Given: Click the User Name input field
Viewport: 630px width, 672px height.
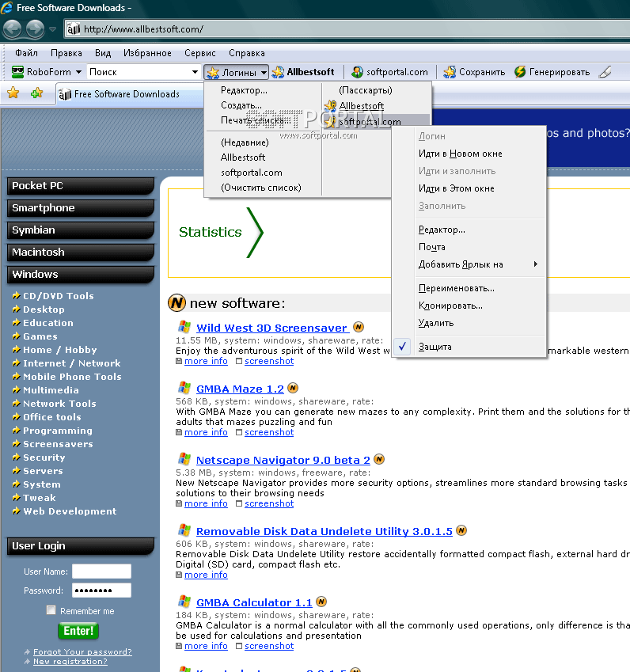Looking at the screenshot, I should (x=101, y=571).
